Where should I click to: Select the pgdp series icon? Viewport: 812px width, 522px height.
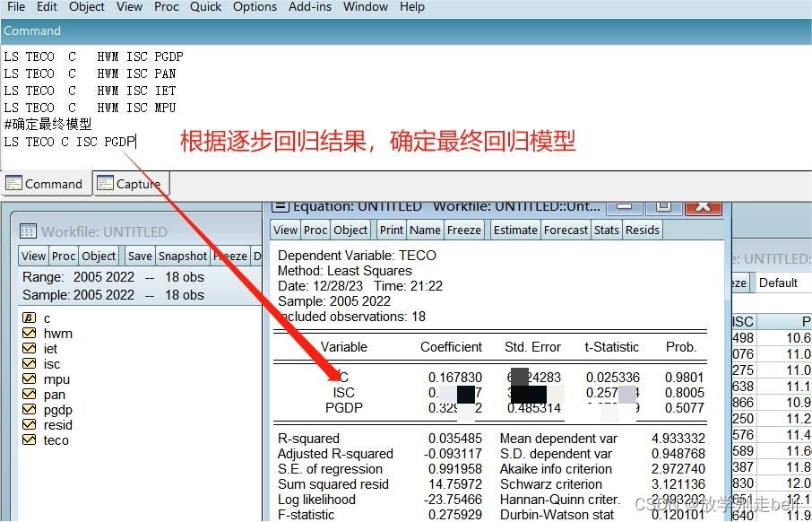[29, 410]
